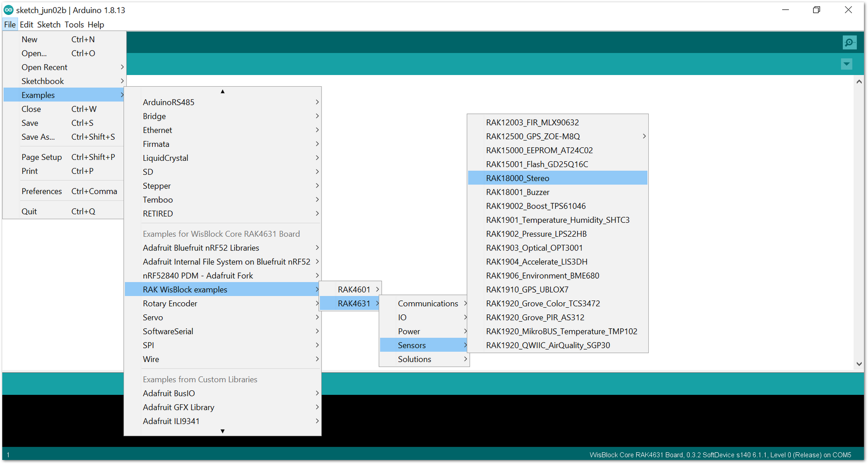868x464 pixels.
Task: Expand RAK12500_GPS_ZOE-M8Q submenu
Action: 557,136
